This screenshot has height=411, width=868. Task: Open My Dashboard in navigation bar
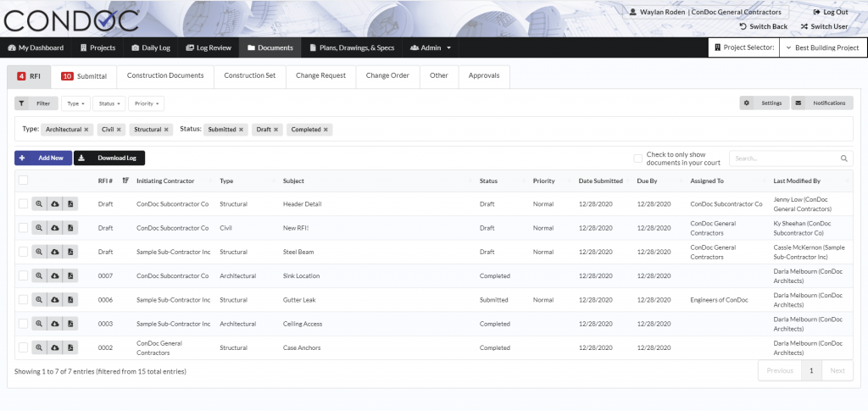[x=36, y=47]
